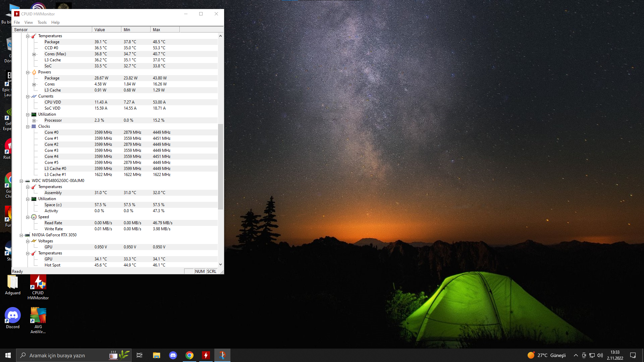Expand the Processor utilization node
This screenshot has height=362, width=644.
(34, 121)
